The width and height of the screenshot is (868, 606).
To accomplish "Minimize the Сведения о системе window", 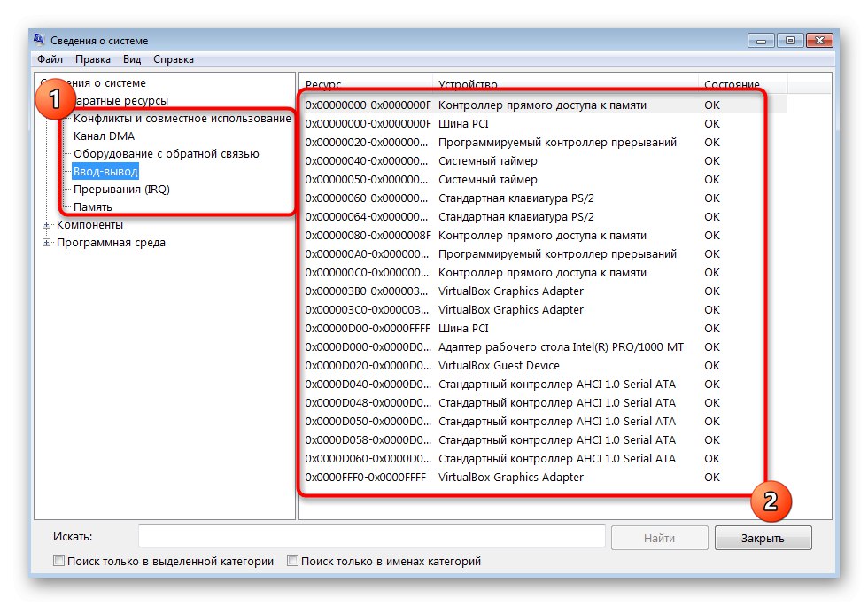I will (761, 41).
